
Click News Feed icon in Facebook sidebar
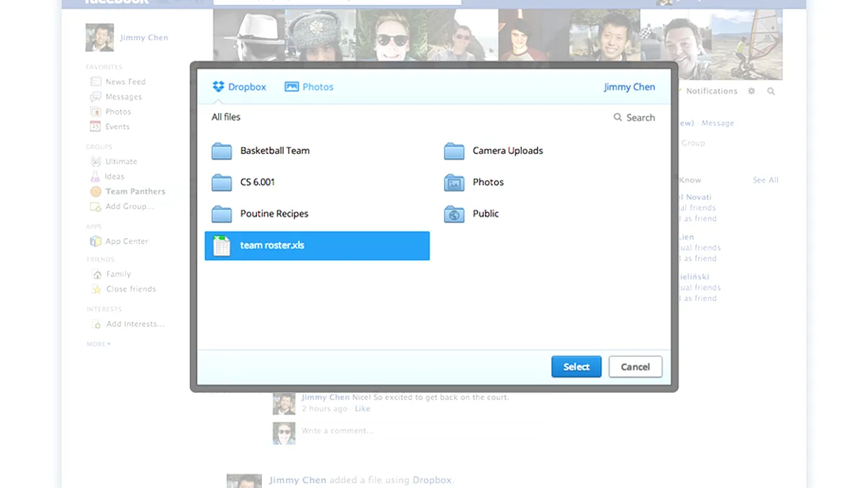point(95,82)
